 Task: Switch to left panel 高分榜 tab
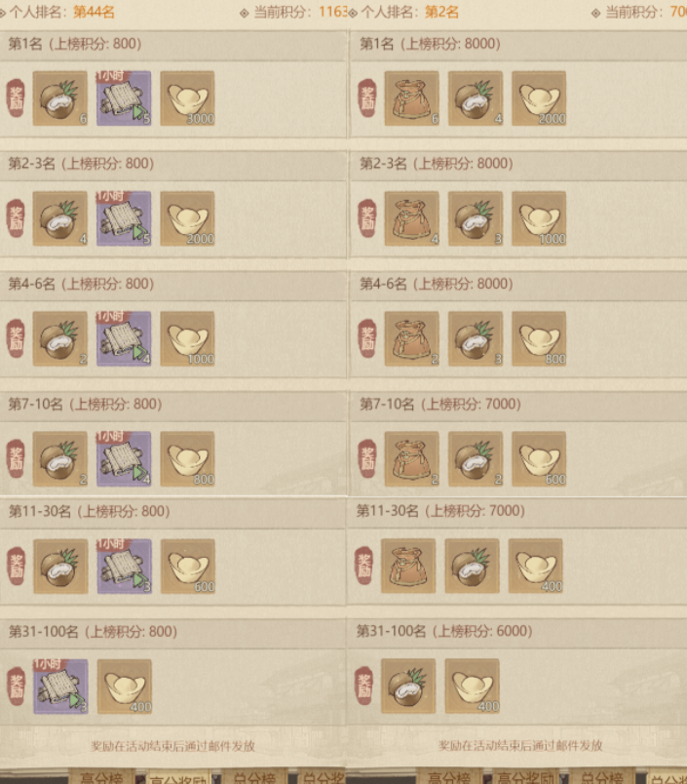click(101, 776)
